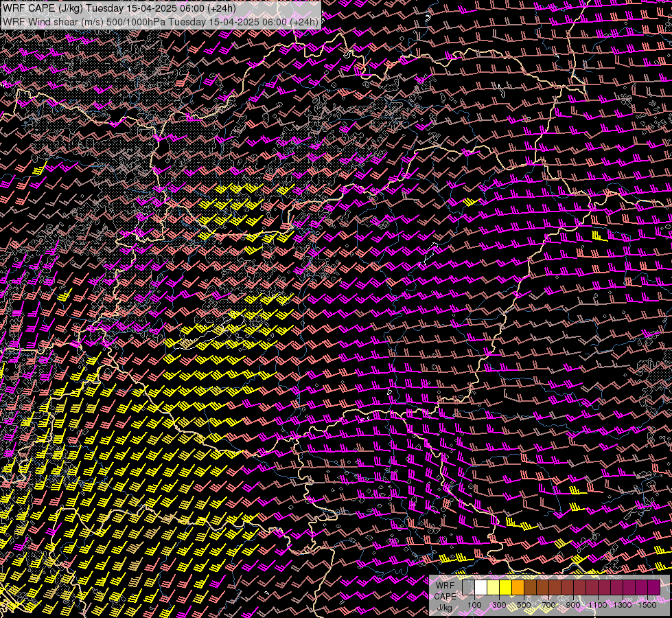Click the legend word WRF
Image resolution: width=672 pixels, height=618 pixels.
click(445, 586)
